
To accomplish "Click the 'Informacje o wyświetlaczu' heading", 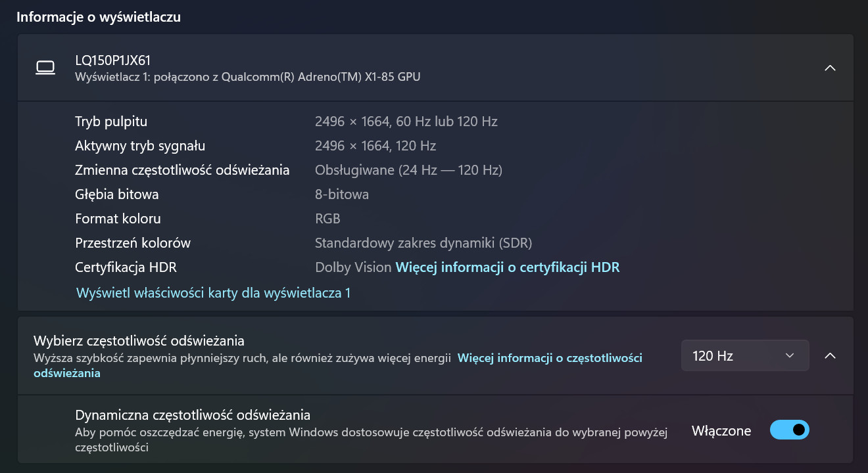I will click(x=99, y=17).
